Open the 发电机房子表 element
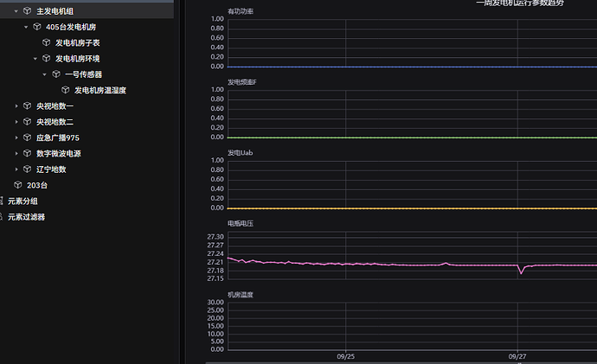597x364 pixels. 78,43
